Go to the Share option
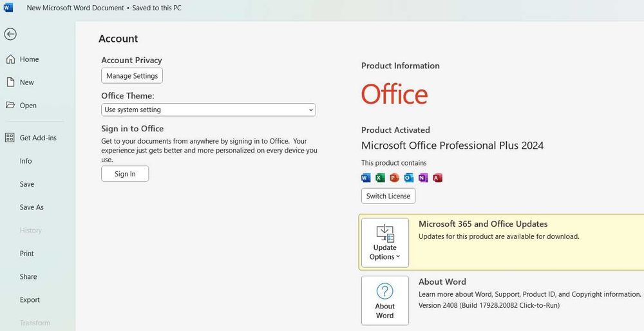This screenshot has width=644, height=331. [x=28, y=276]
